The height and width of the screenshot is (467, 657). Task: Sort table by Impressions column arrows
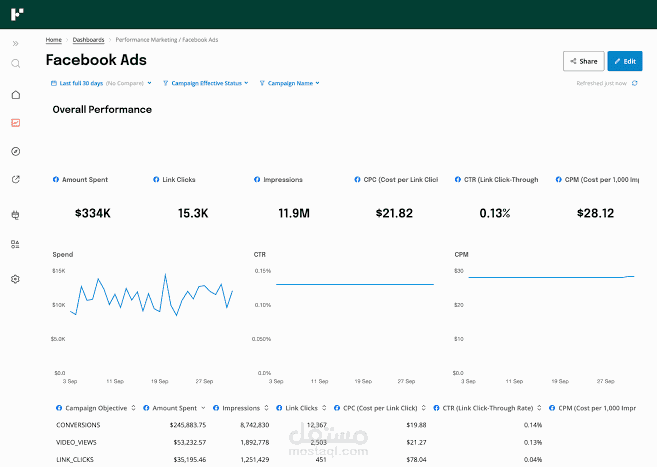pos(266,408)
